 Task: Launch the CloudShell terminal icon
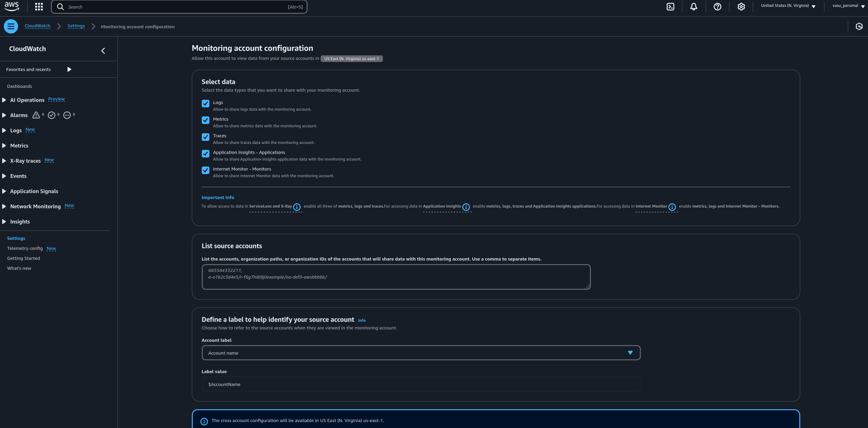click(x=670, y=7)
